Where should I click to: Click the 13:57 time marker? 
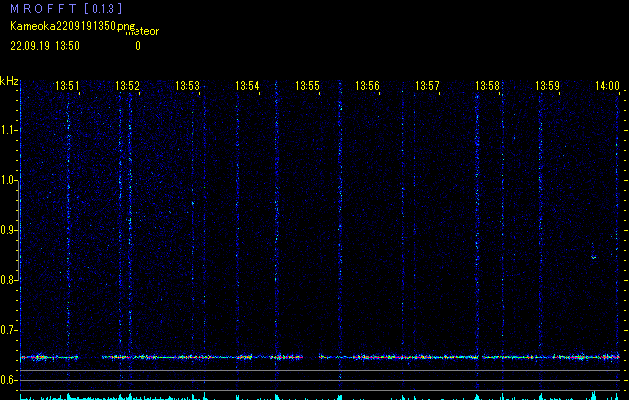pos(427,86)
